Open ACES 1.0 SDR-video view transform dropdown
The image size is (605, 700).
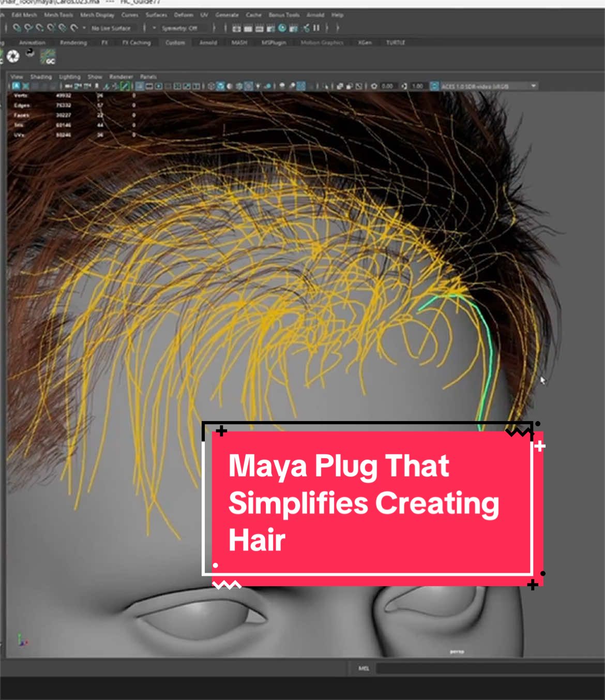tap(489, 86)
